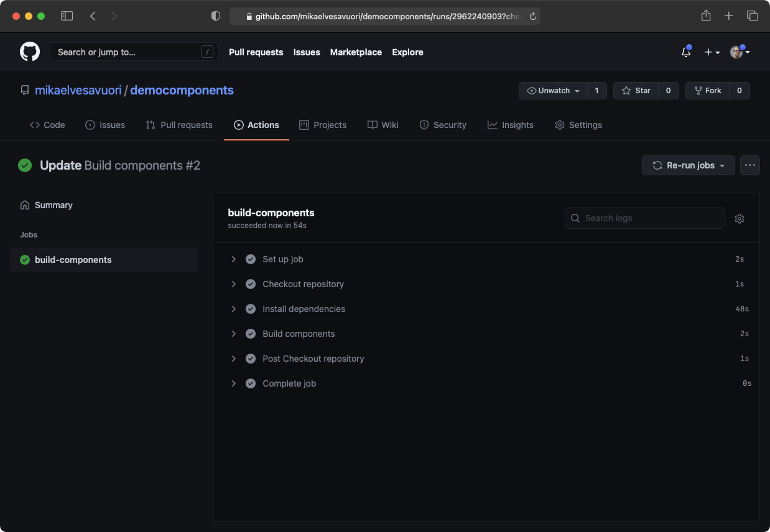Open a new Safari tab with plus

tap(729, 16)
